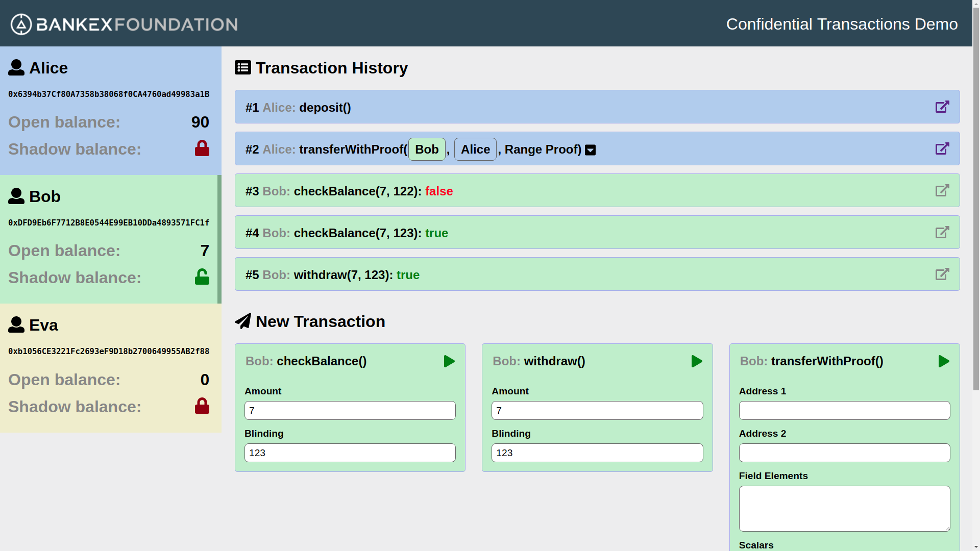The image size is (980, 551).
Task: Open external link icon for #4 checkBalance true
Action: pos(942,232)
